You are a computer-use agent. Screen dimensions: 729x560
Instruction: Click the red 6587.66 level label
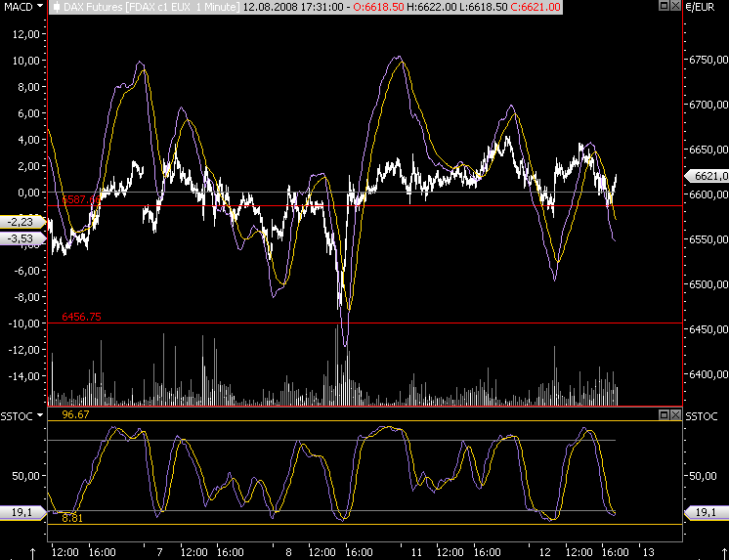coord(81,199)
